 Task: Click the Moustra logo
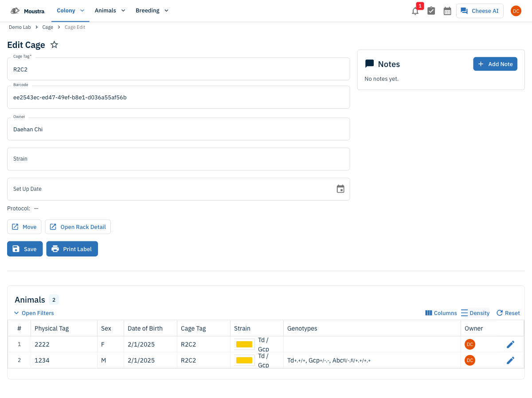coord(27,11)
